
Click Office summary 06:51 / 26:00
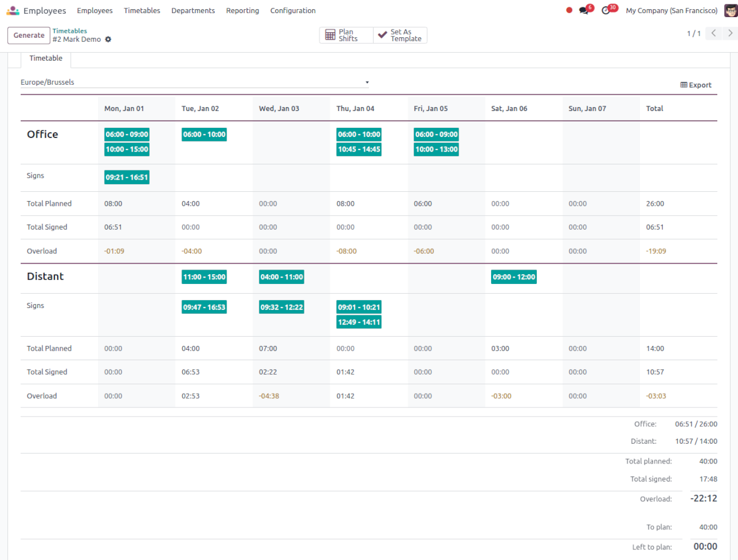(x=696, y=425)
